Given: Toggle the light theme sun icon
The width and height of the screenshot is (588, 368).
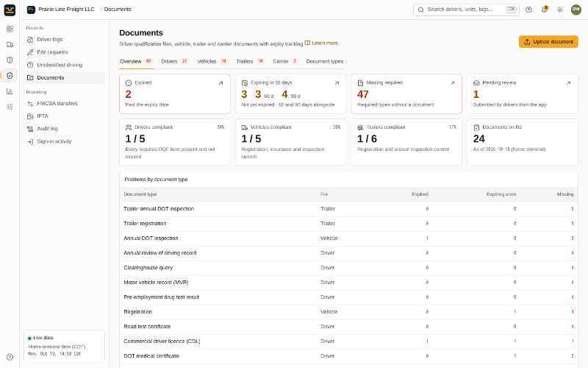Looking at the screenshot, I should [560, 10].
